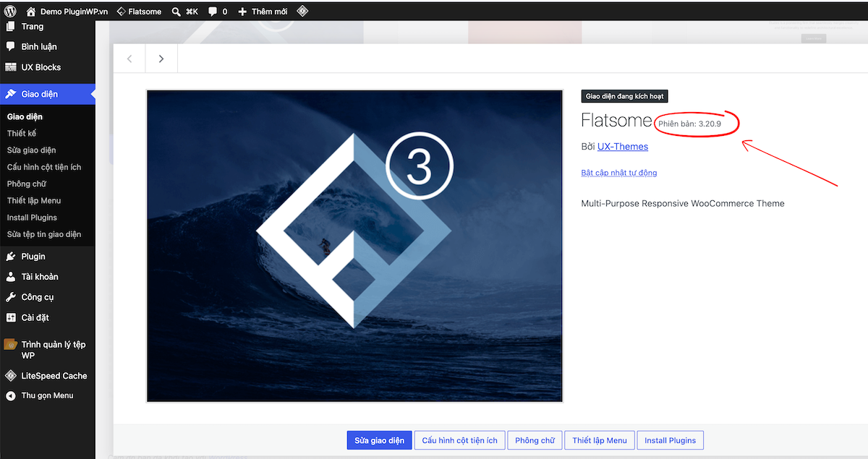Click the Flatsome diamond icon in admin bar
The image size is (868, 459).
click(x=121, y=12)
